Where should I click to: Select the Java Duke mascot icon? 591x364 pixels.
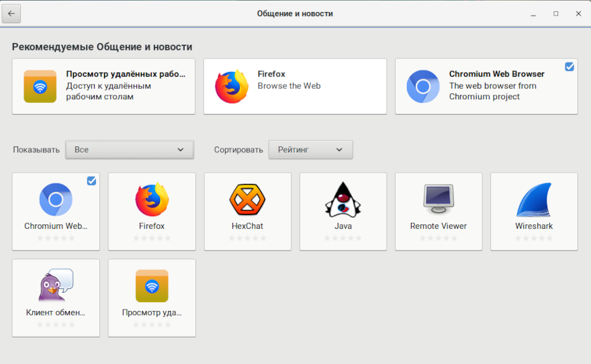pos(343,199)
